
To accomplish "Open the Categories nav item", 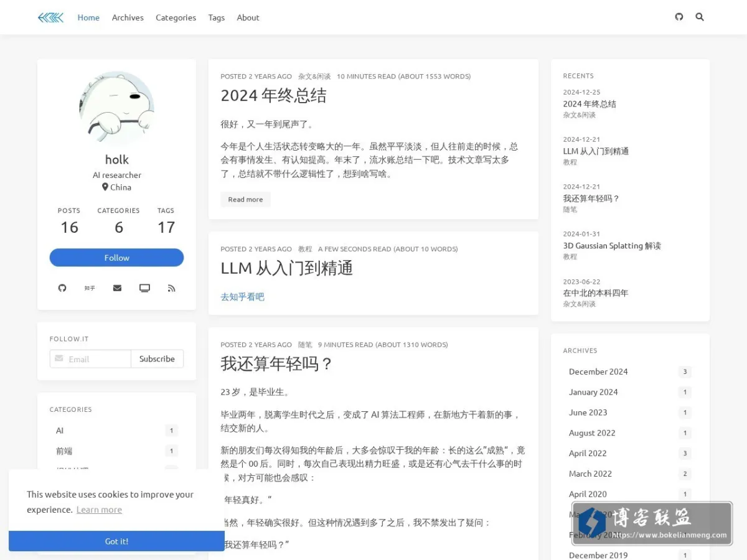I will [176, 17].
